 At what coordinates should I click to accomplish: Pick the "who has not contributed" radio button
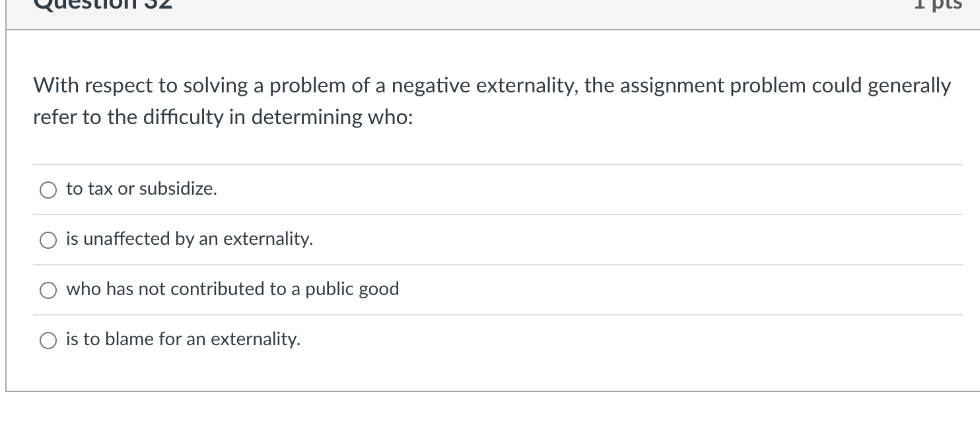[48, 290]
